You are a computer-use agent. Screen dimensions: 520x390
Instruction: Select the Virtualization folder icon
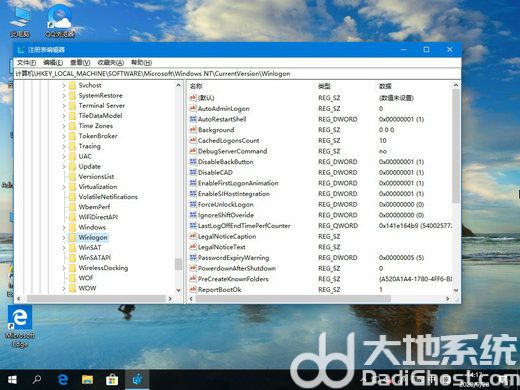(x=72, y=187)
